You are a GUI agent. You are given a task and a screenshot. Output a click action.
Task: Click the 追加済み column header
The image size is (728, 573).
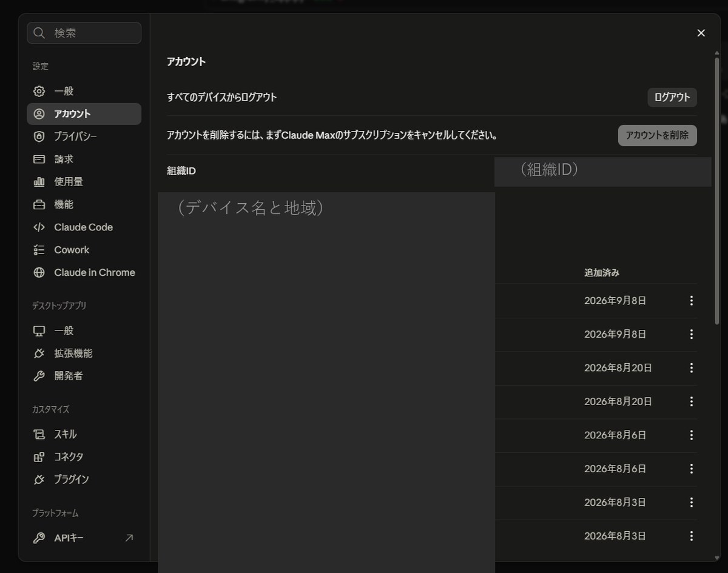click(602, 273)
